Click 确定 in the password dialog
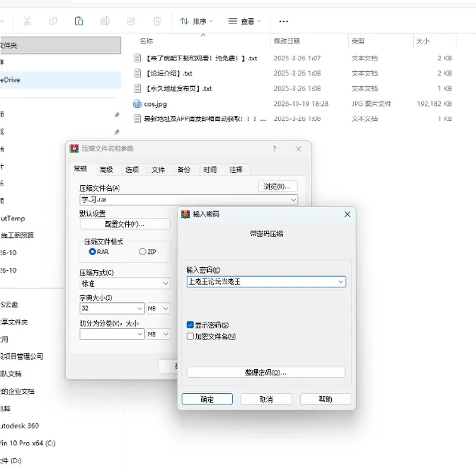This screenshot has width=476, height=469. click(x=207, y=399)
